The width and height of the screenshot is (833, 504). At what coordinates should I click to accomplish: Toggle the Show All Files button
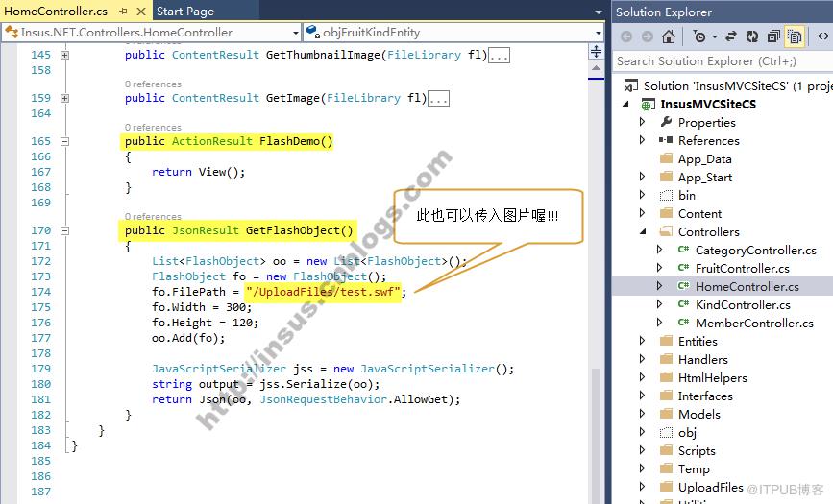795,36
